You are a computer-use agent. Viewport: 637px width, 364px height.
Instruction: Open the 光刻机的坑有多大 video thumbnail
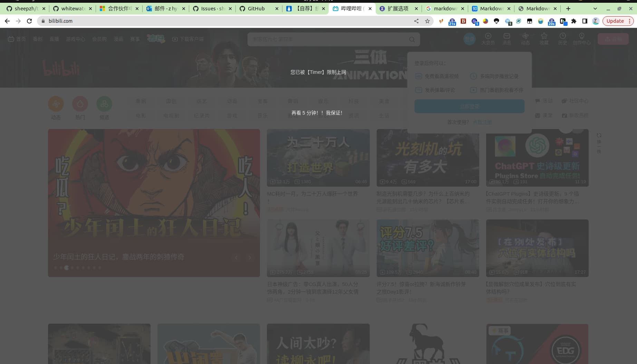427,158
